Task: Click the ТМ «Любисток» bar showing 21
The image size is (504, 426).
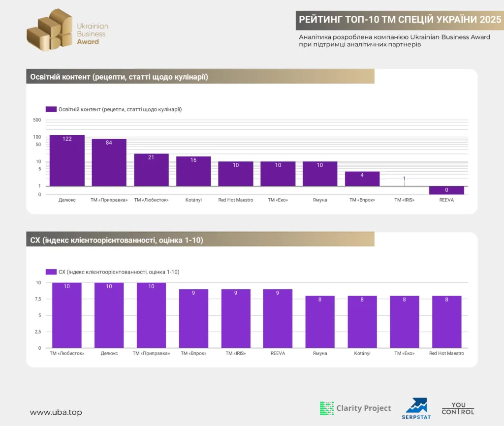Action: [152, 170]
